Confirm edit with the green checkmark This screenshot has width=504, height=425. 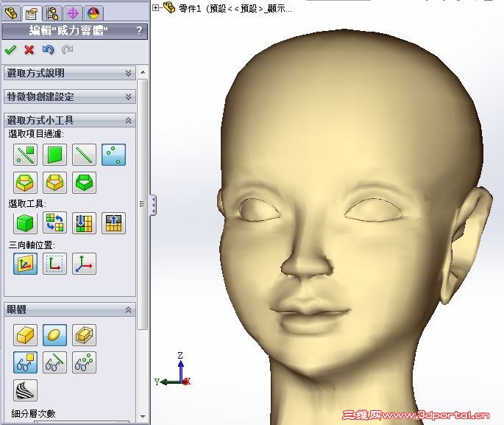pos(10,49)
